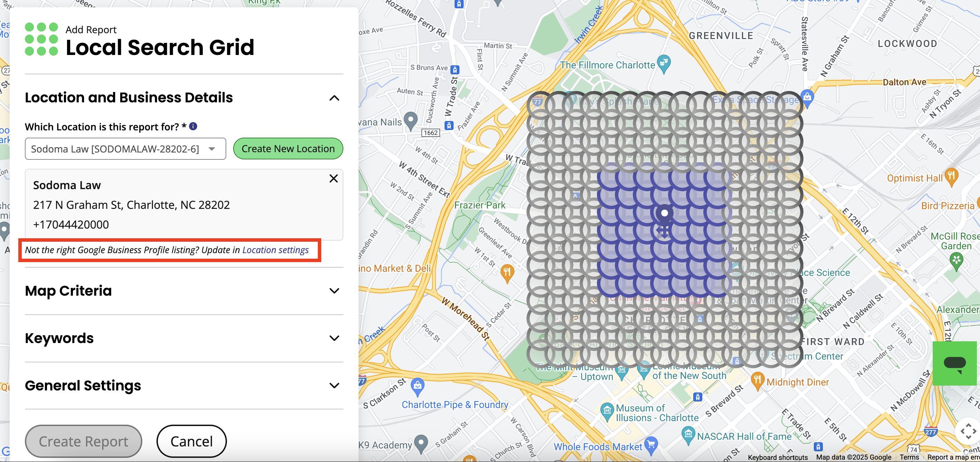Viewport: 980px width, 462px height.
Task: Open the Location settings link
Action: pyautogui.click(x=275, y=250)
